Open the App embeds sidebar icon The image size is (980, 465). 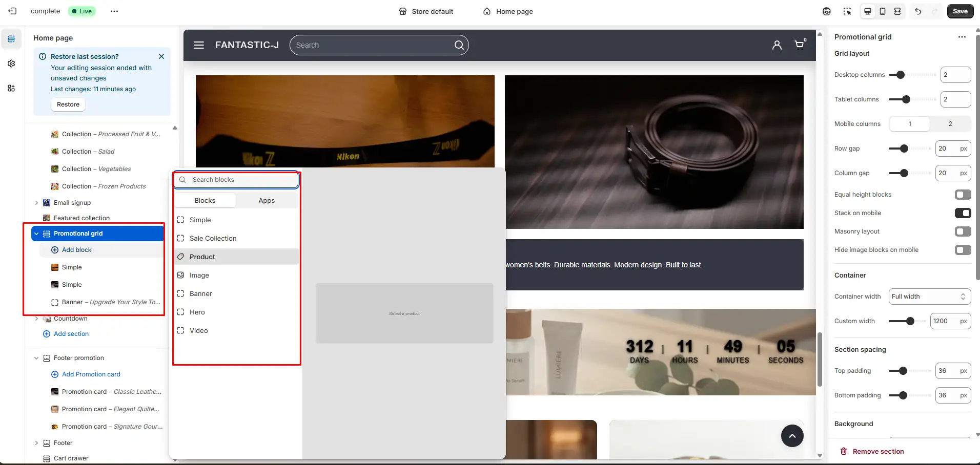coord(11,88)
